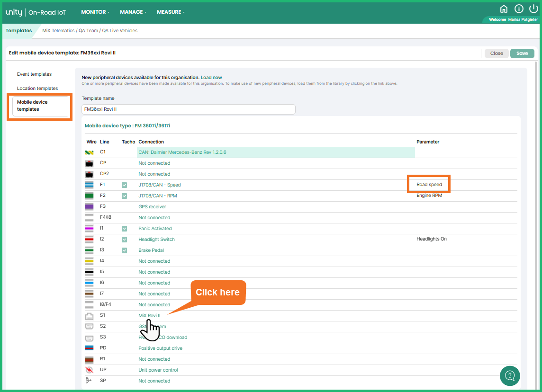Toggle the Tacho checkbox for I1
The height and width of the screenshot is (392, 542).
click(x=125, y=229)
